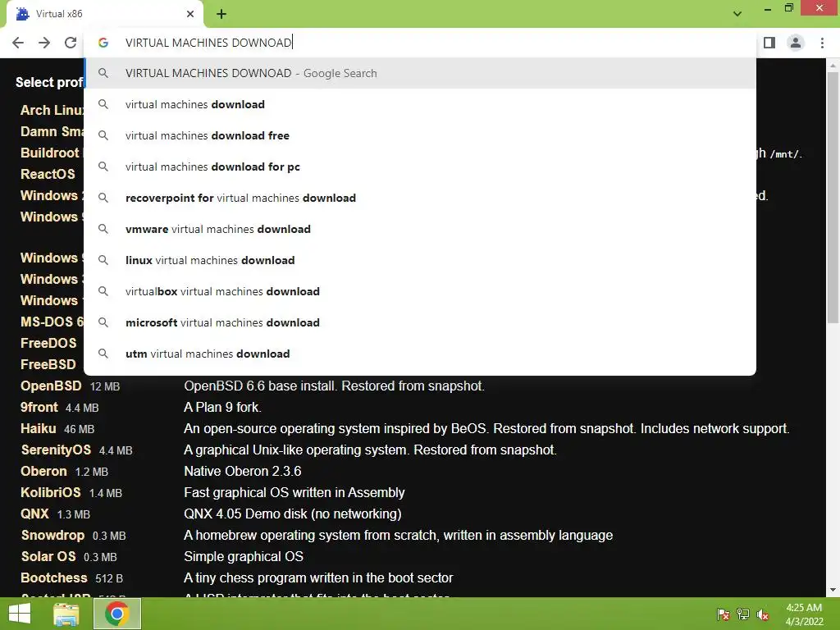The height and width of the screenshot is (630, 840).
Task: Open the Snowdrop profile
Action: (x=52, y=535)
